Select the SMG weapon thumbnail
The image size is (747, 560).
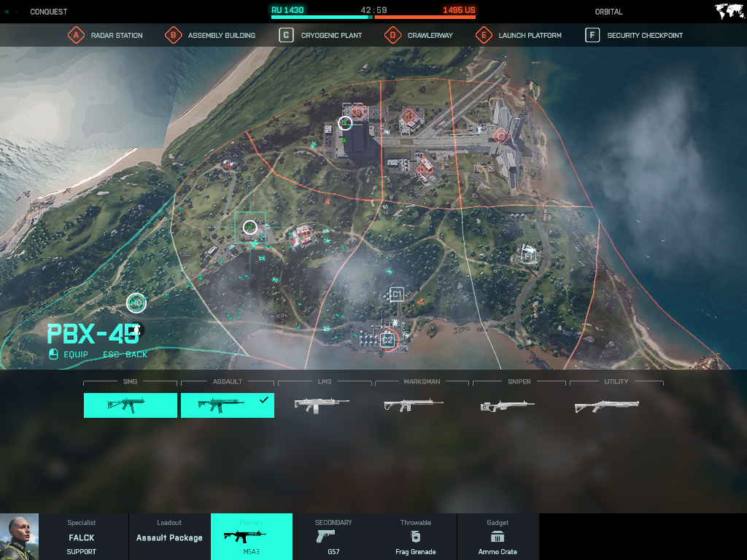130,405
